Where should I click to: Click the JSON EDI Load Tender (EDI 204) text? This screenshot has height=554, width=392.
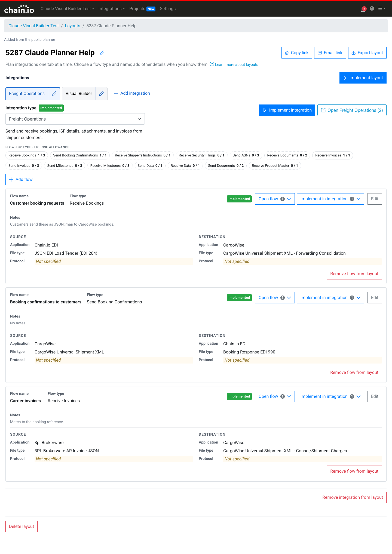click(x=66, y=253)
